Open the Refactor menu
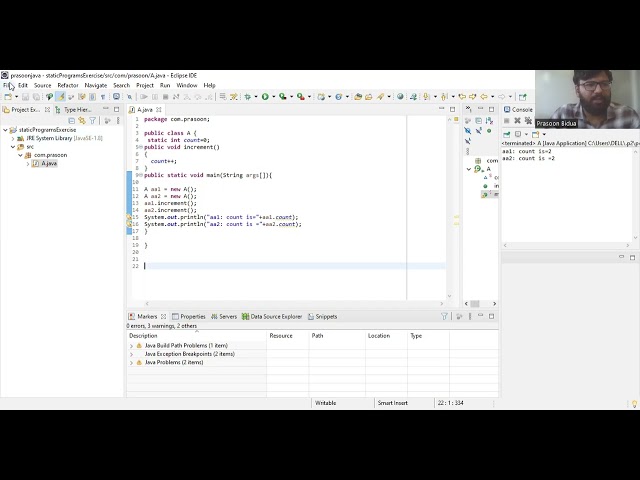This screenshot has width=640, height=480. click(68, 85)
